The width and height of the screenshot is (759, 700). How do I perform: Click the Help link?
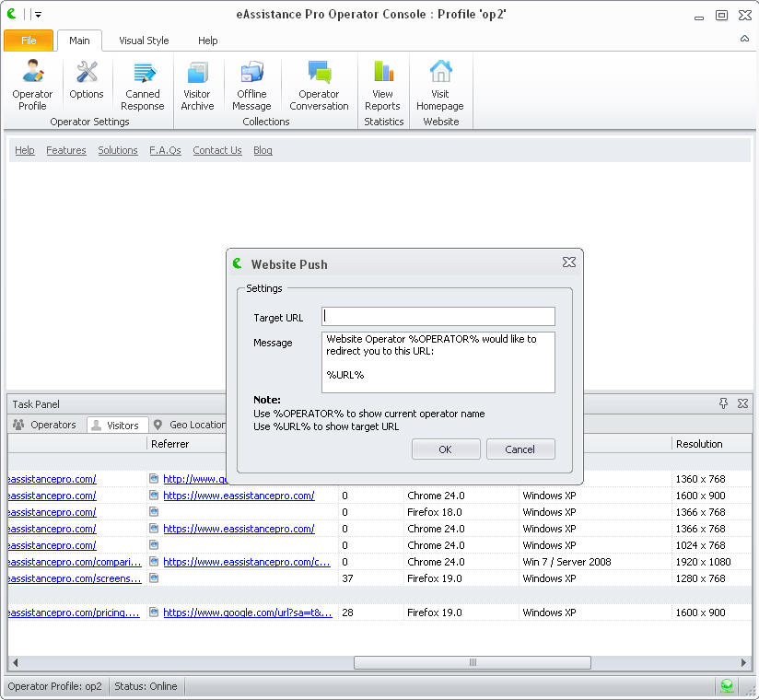click(x=25, y=150)
